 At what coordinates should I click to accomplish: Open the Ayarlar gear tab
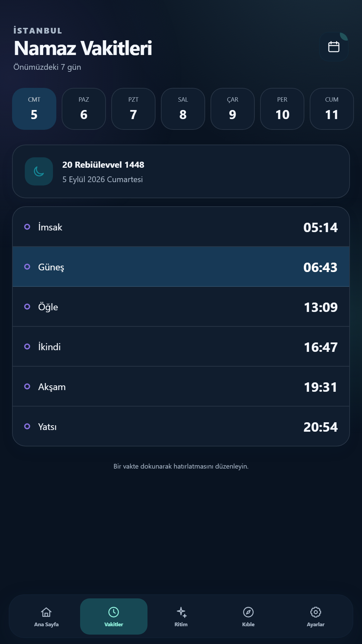click(x=316, y=616)
